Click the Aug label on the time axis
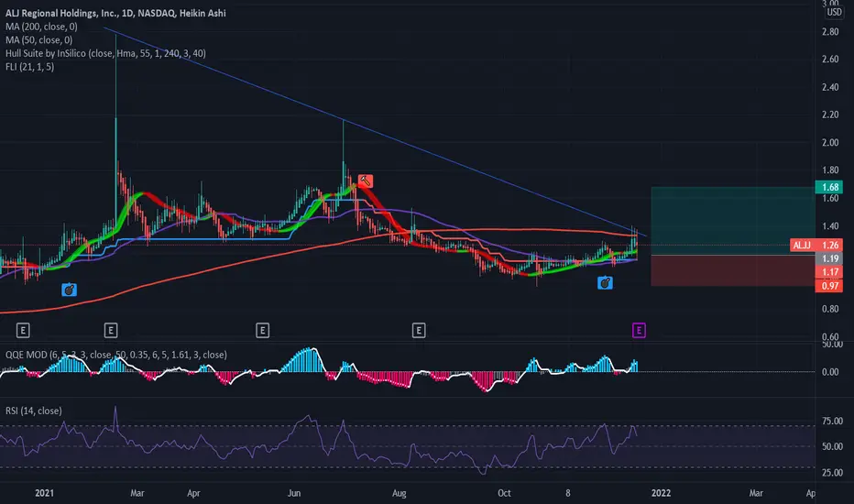 click(x=400, y=493)
